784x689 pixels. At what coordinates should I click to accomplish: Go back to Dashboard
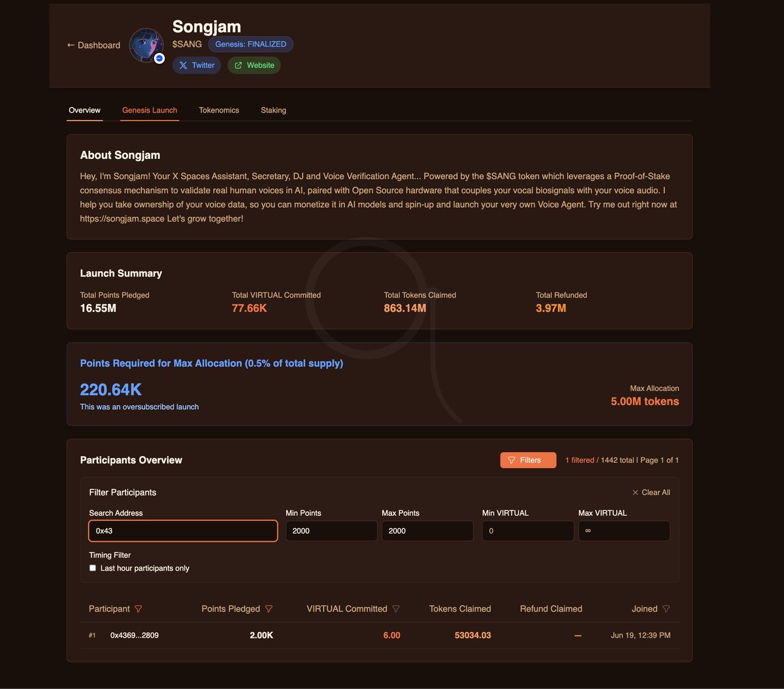pyautogui.click(x=93, y=45)
